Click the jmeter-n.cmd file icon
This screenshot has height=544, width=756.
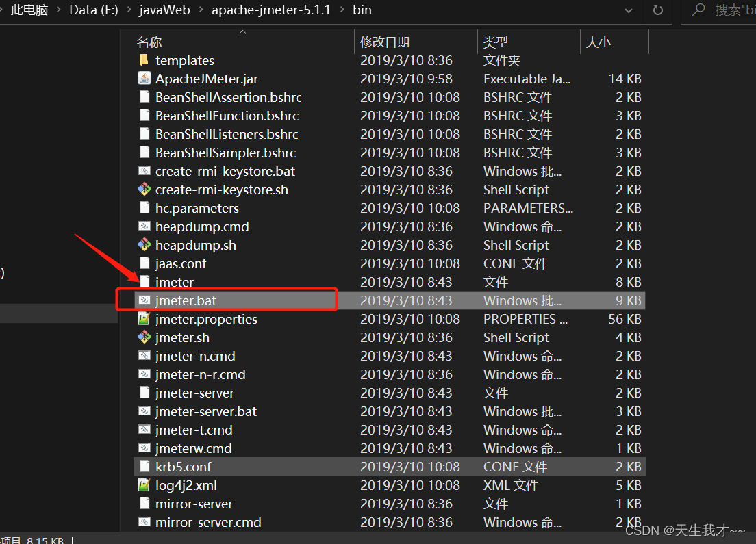tap(144, 356)
